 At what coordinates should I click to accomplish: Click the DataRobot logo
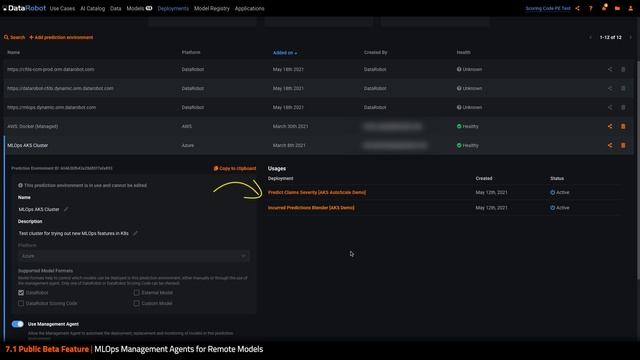click(x=24, y=8)
